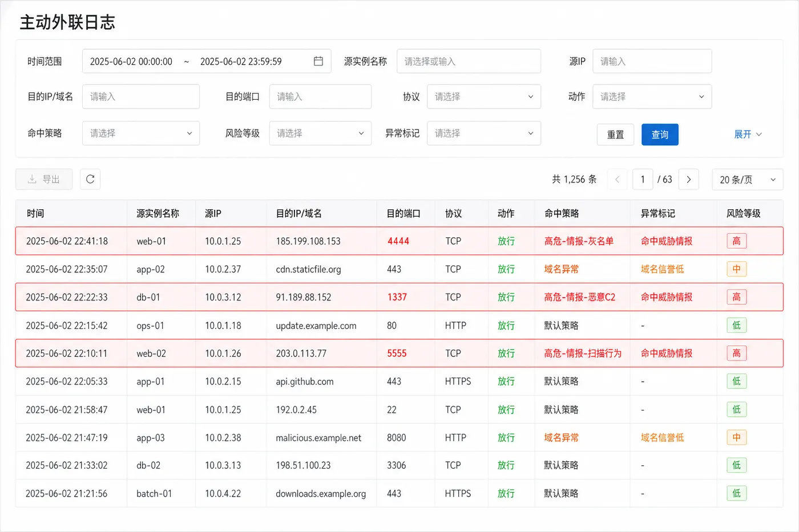Click the 目的端口 input field
Image resolution: width=799 pixels, height=532 pixels.
pyautogui.click(x=320, y=97)
